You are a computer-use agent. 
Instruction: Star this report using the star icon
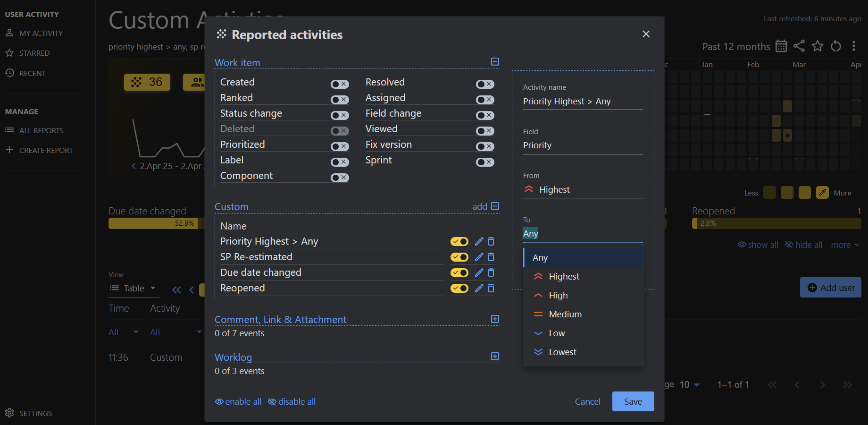[x=818, y=46]
